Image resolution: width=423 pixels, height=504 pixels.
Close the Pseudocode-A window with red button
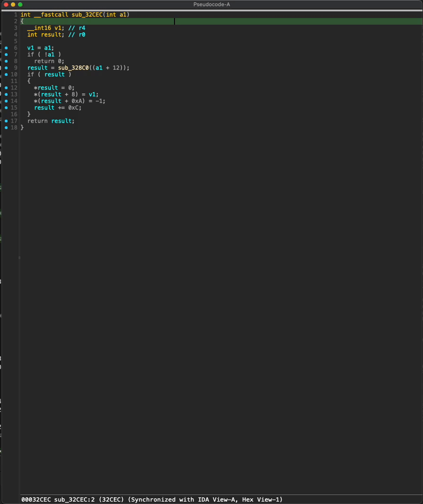click(6, 4)
